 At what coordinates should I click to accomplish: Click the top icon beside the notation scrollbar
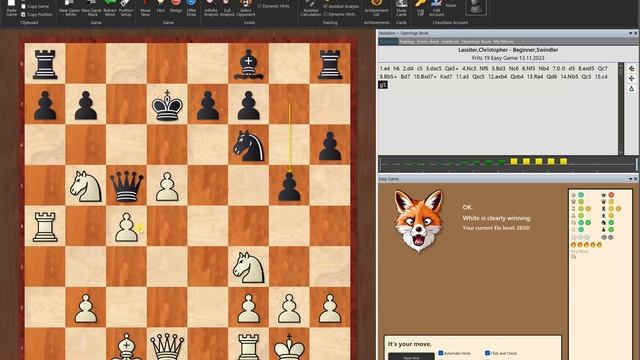632,68
